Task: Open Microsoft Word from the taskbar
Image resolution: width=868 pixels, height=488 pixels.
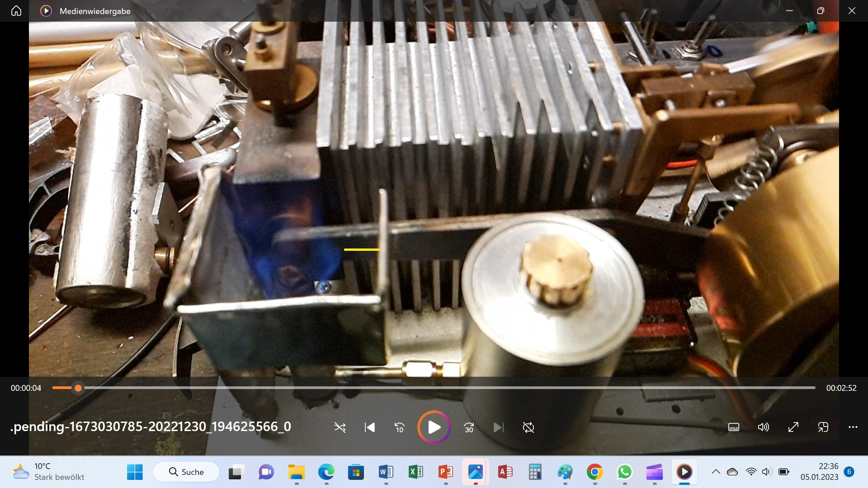Action: pos(386,472)
